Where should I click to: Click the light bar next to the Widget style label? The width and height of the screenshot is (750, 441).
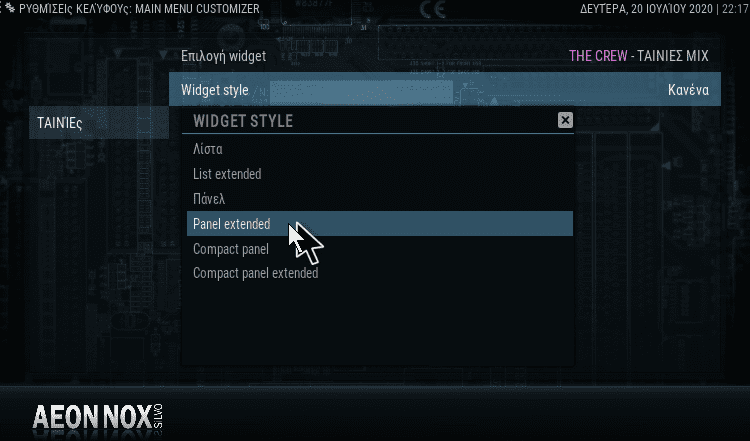[361, 92]
